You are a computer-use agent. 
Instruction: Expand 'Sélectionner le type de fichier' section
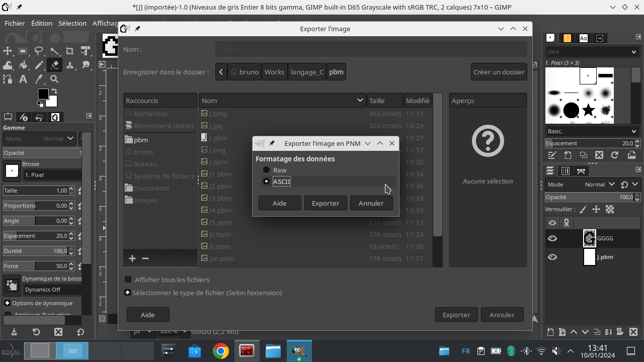point(128,293)
